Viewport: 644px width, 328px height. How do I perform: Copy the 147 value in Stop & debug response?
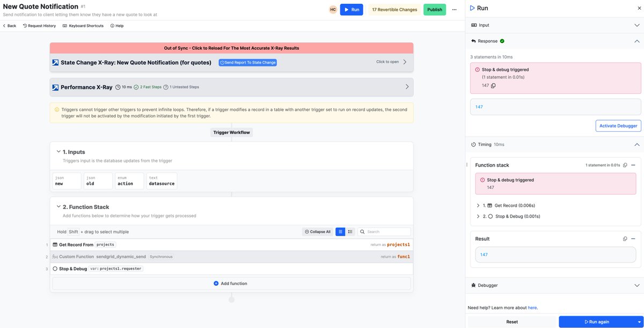click(x=493, y=86)
